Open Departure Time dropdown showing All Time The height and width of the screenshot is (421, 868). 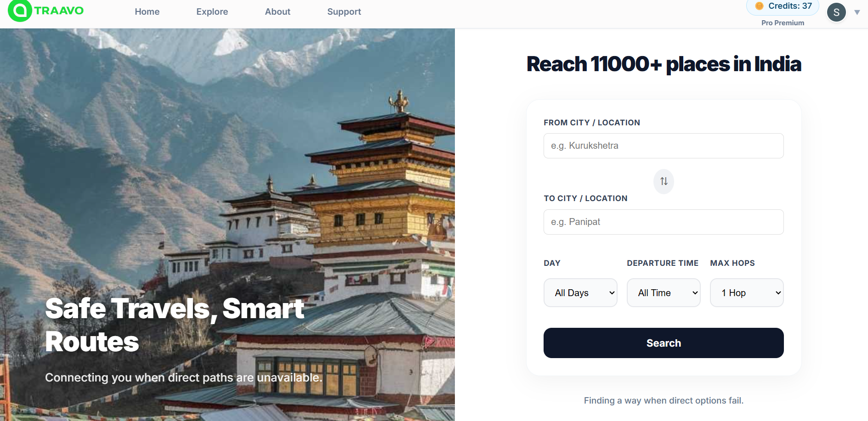point(664,293)
